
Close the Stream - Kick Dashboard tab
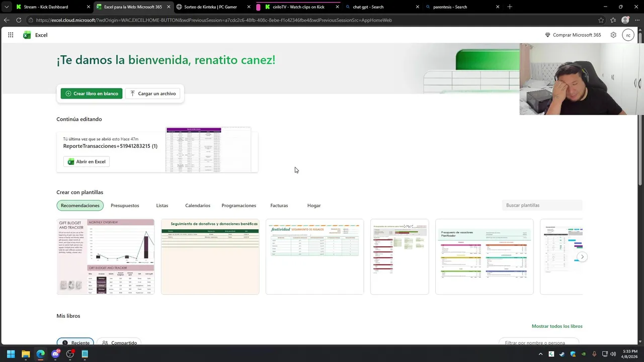click(x=89, y=7)
